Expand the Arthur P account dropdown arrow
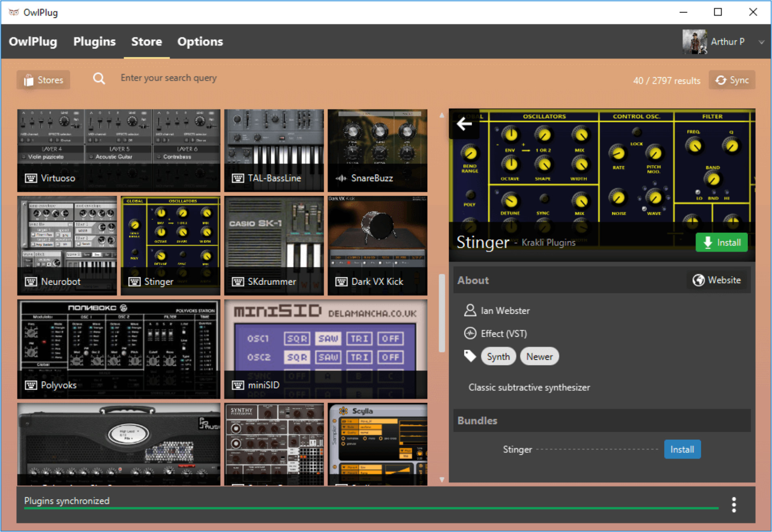Image resolution: width=772 pixels, height=532 pixels. click(761, 42)
